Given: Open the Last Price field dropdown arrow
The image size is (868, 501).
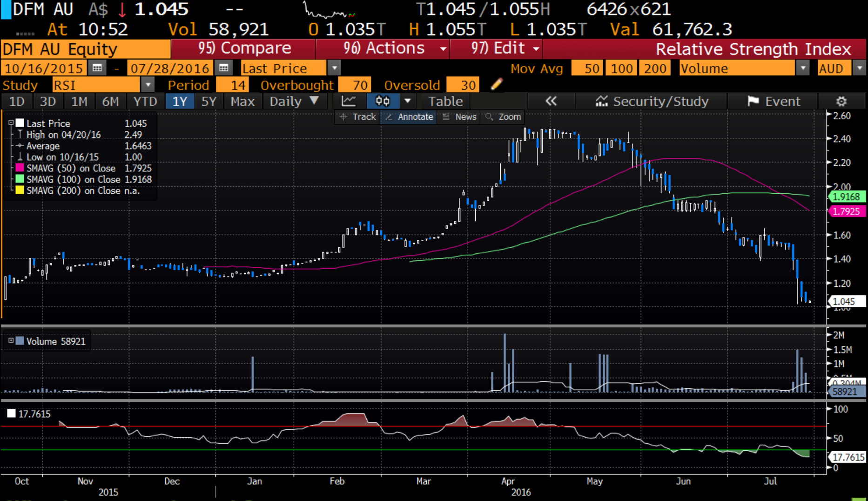Looking at the screenshot, I should coord(334,68).
